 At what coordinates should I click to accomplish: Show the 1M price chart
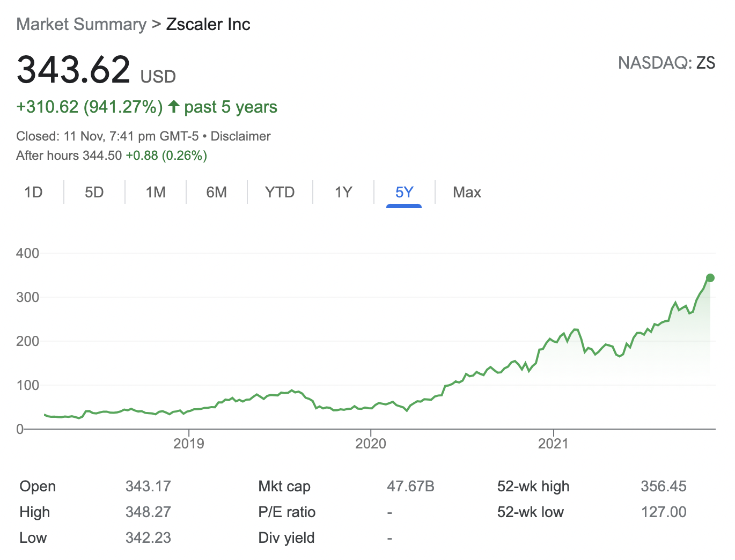pyautogui.click(x=156, y=192)
